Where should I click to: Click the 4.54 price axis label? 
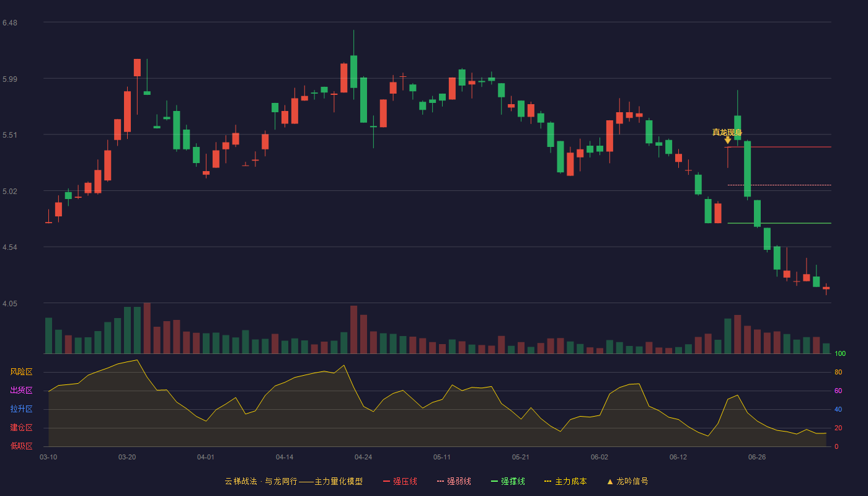pos(10,247)
